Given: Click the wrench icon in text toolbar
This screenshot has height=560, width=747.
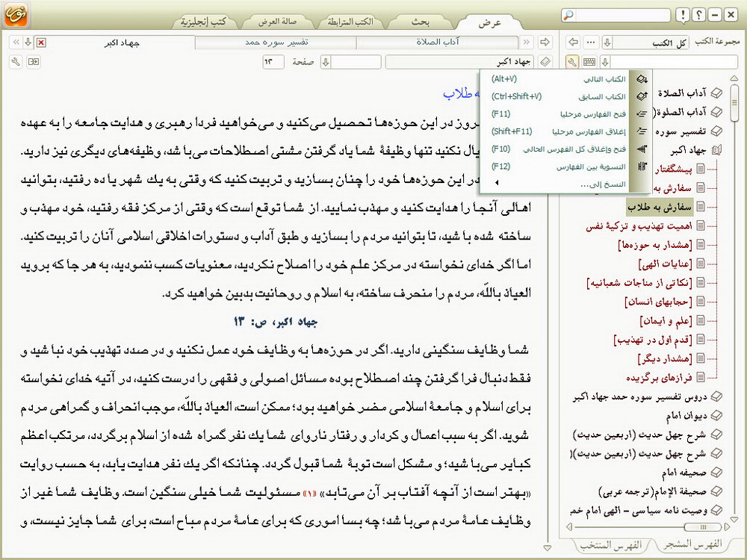Looking at the screenshot, I should [x=16, y=62].
